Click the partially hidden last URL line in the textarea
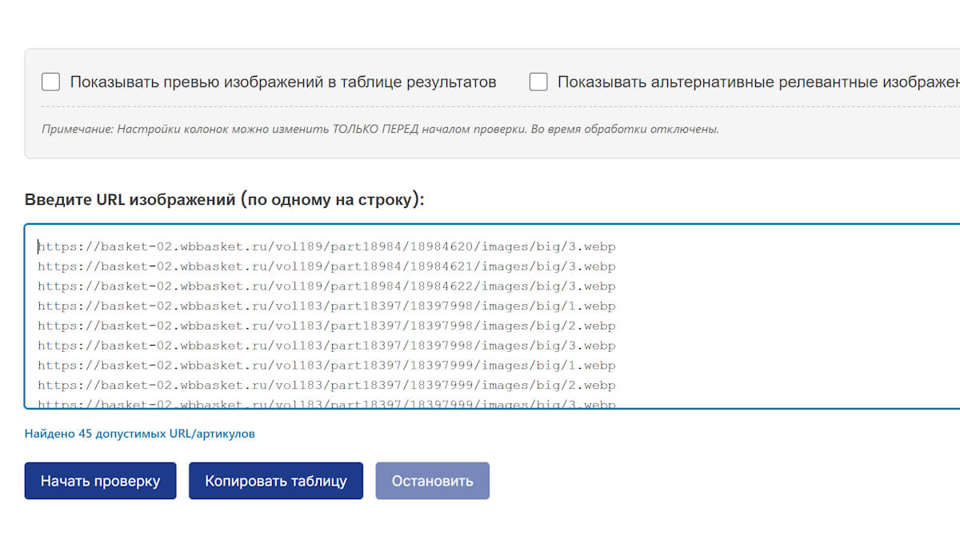This screenshot has height=560, width=960. [x=326, y=403]
